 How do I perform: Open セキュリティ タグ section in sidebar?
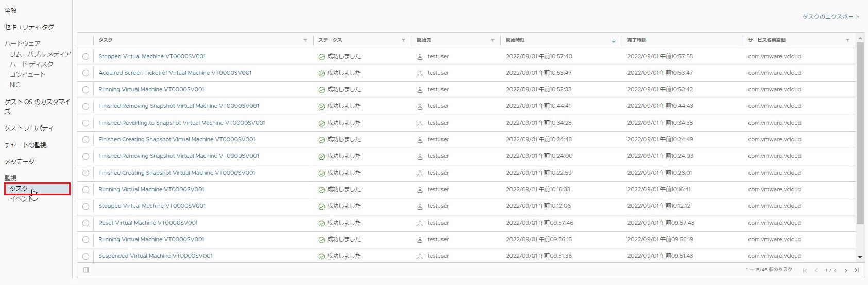[x=29, y=27]
